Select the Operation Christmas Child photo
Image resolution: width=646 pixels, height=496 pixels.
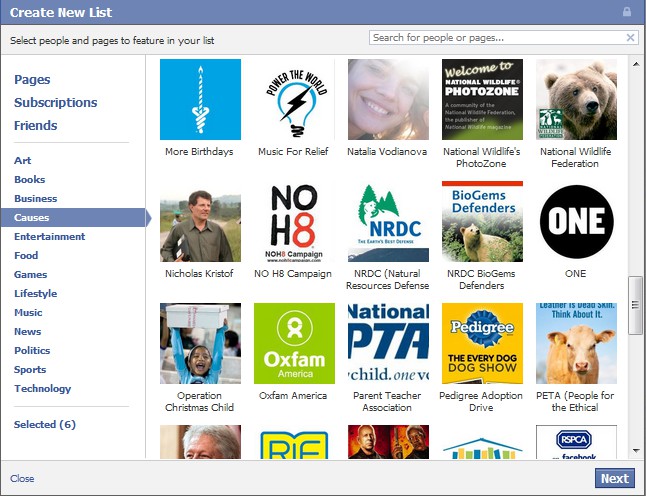click(200, 343)
